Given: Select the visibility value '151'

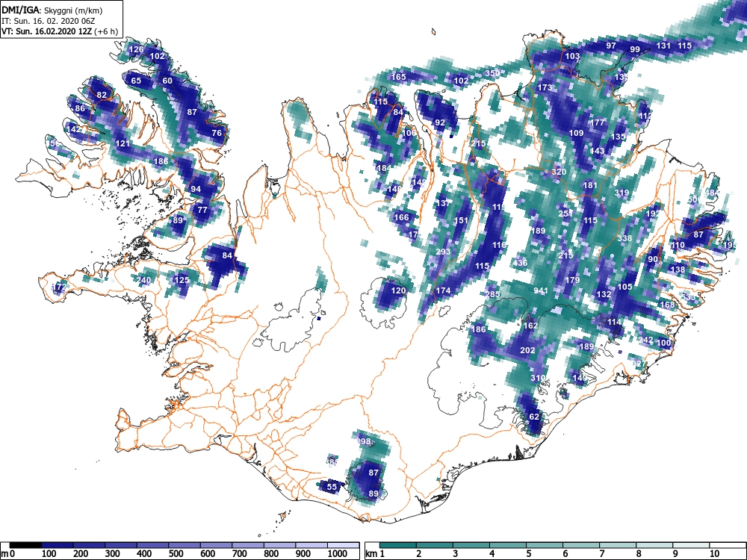Looking at the screenshot, I should click(x=461, y=220).
